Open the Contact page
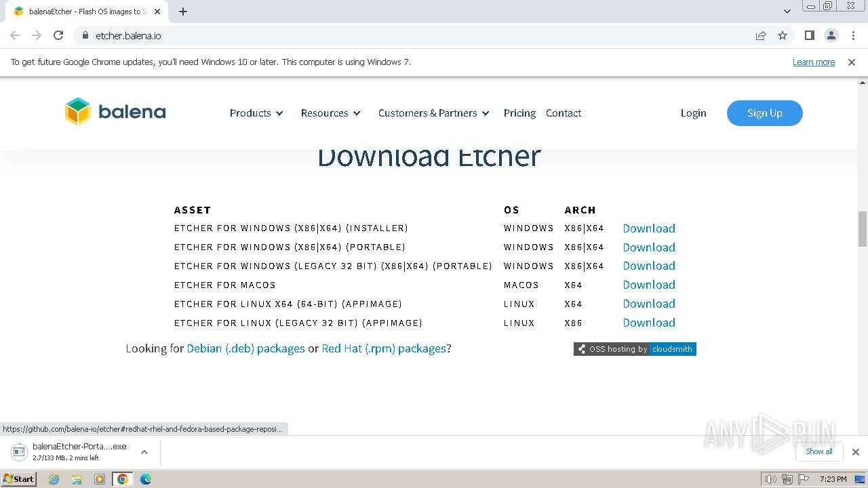The height and width of the screenshot is (488, 868). 564,113
